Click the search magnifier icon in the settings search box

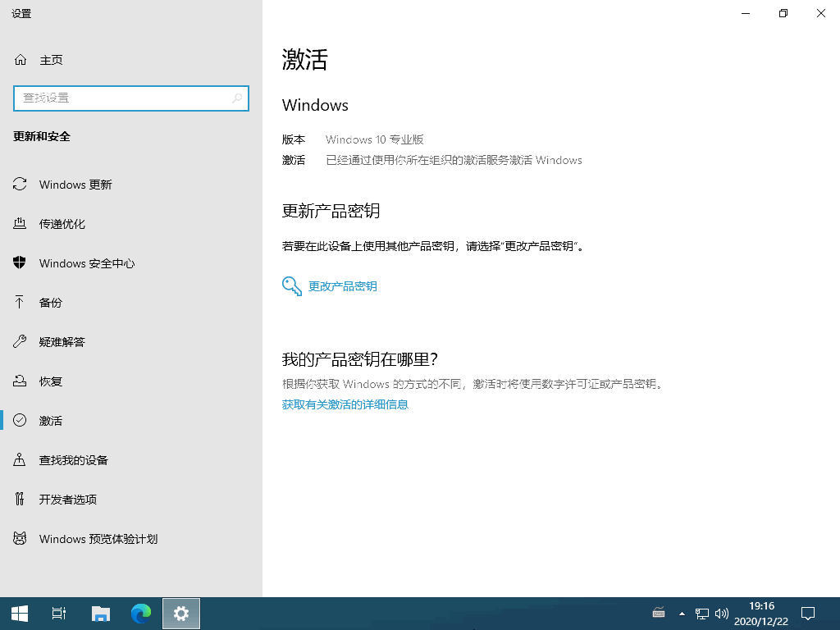[x=237, y=98]
